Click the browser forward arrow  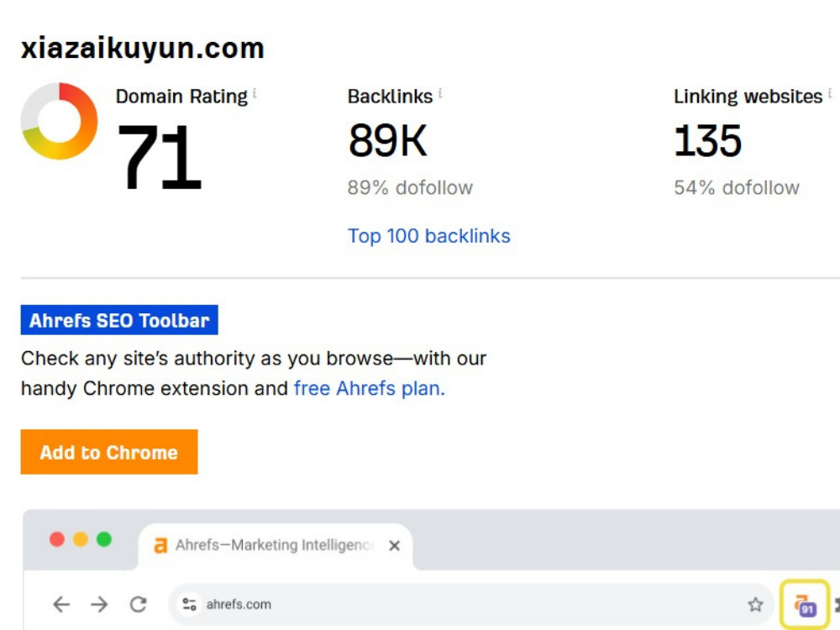[x=99, y=604]
